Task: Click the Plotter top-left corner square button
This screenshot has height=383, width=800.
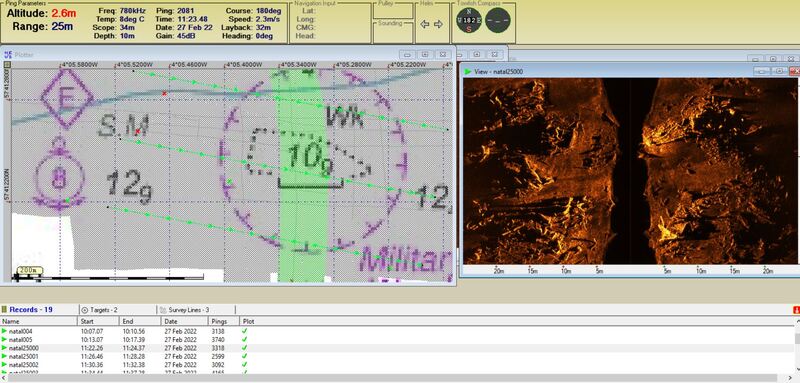Action: 7,65
